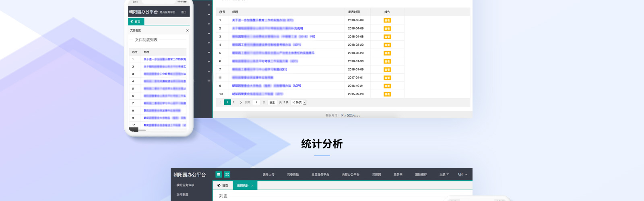
Task: Click the 确定 button in pagination
Action: click(x=272, y=103)
